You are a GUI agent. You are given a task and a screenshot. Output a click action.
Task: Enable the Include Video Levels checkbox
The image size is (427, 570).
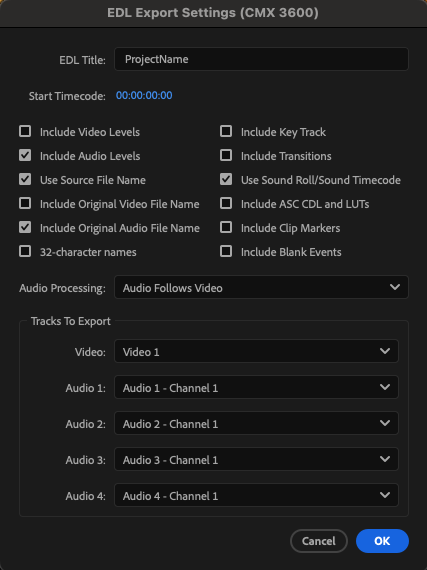pyautogui.click(x=25, y=131)
